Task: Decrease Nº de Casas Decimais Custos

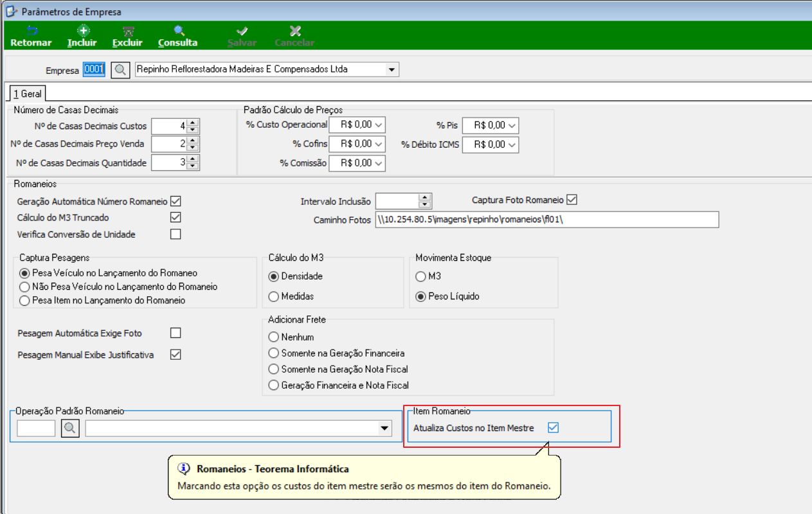Action: tap(194, 130)
